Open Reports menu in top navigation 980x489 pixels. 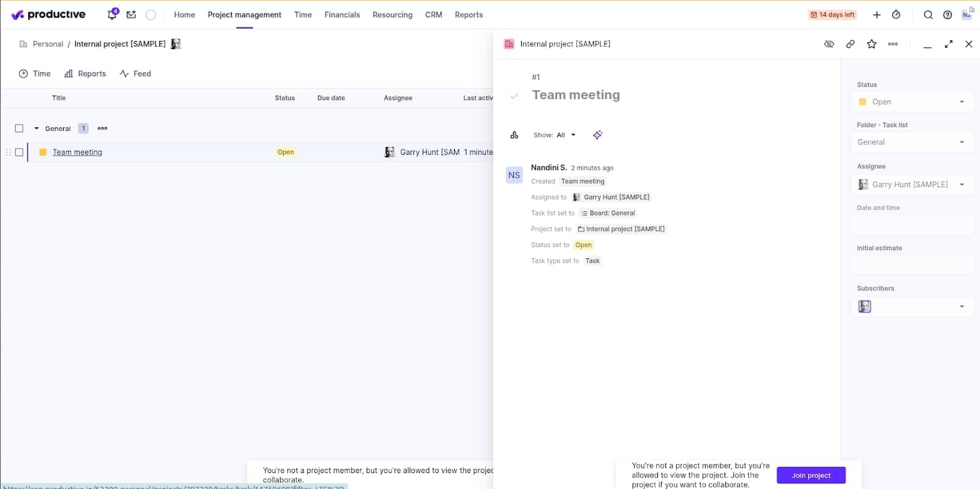pos(469,15)
